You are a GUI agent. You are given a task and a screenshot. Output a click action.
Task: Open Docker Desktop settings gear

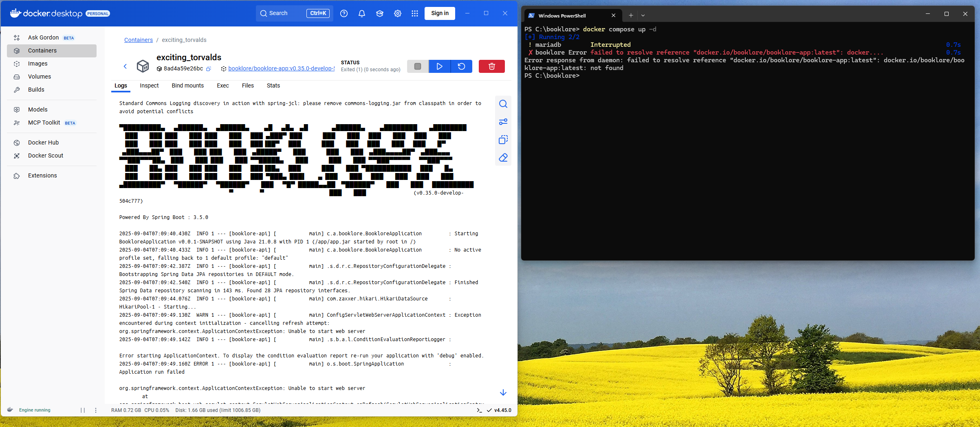(398, 13)
